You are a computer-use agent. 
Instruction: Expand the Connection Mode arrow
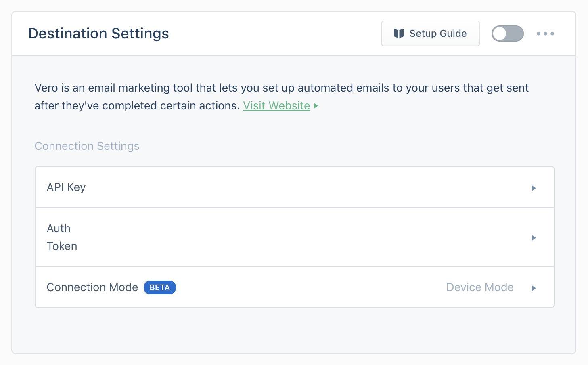(x=534, y=288)
